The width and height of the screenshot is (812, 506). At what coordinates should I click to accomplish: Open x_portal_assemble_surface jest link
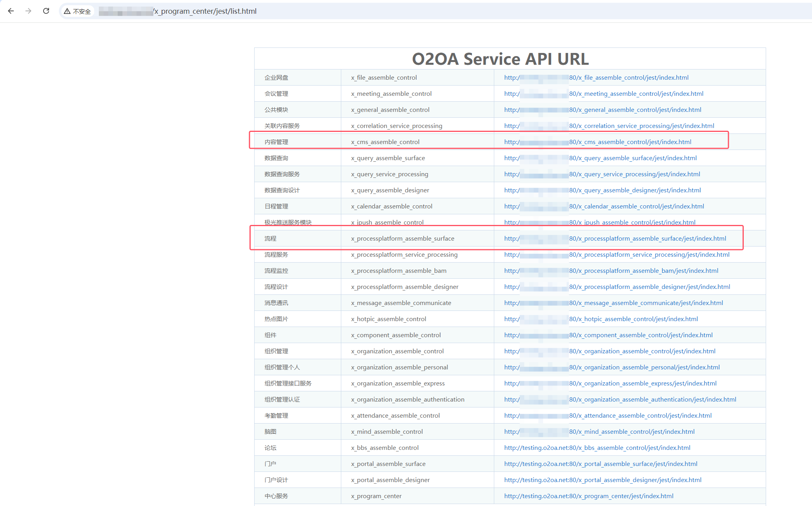point(601,464)
